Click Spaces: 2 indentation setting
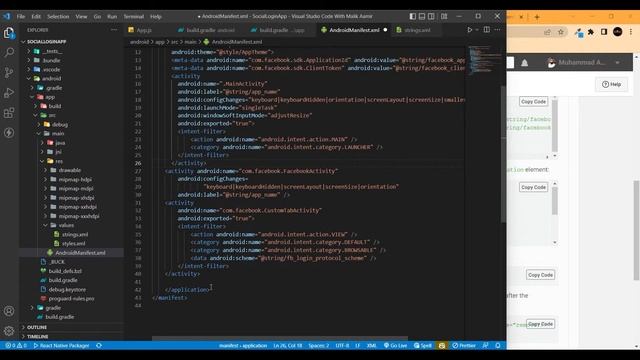This screenshot has width=640, height=360. pos(319,346)
